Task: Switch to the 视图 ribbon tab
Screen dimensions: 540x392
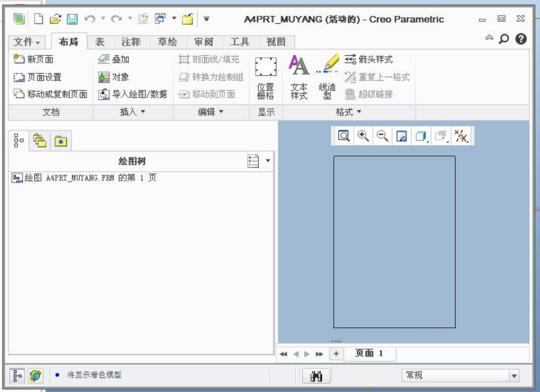Action: click(x=276, y=42)
